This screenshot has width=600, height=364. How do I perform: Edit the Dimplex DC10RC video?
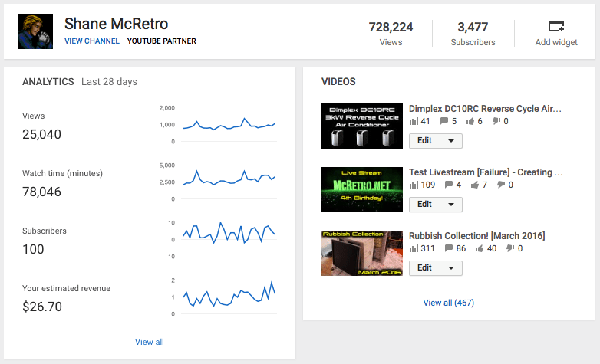(x=425, y=141)
